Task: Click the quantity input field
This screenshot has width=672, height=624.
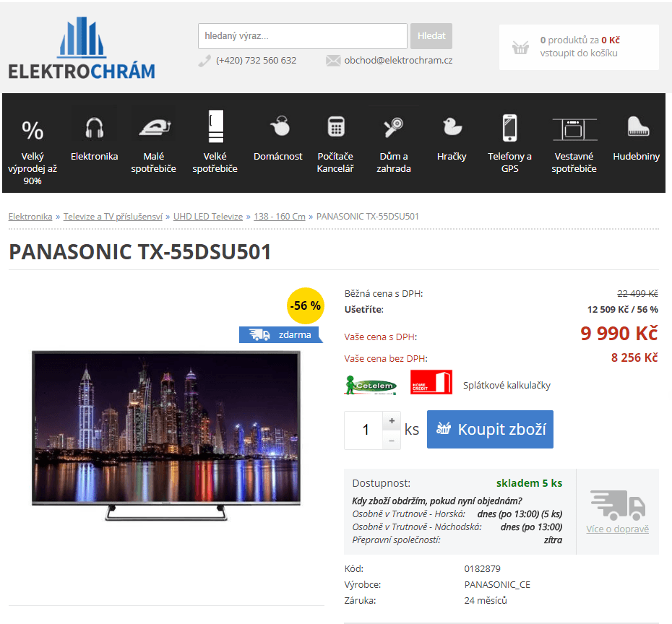Action: (x=363, y=430)
